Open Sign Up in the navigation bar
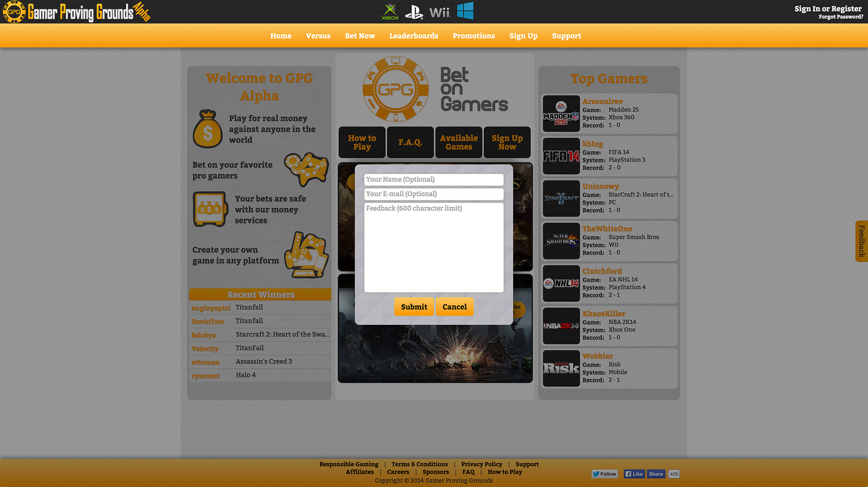Image resolution: width=868 pixels, height=487 pixels. click(524, 36)
